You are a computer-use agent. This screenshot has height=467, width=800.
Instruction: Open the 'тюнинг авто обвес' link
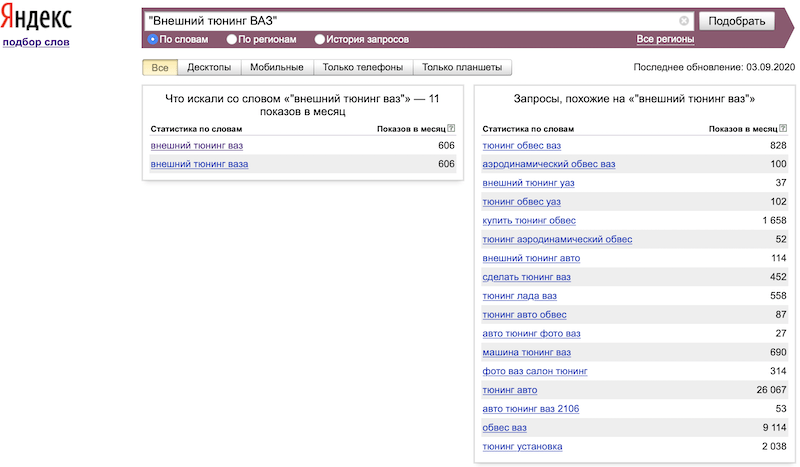coord(524,315)
